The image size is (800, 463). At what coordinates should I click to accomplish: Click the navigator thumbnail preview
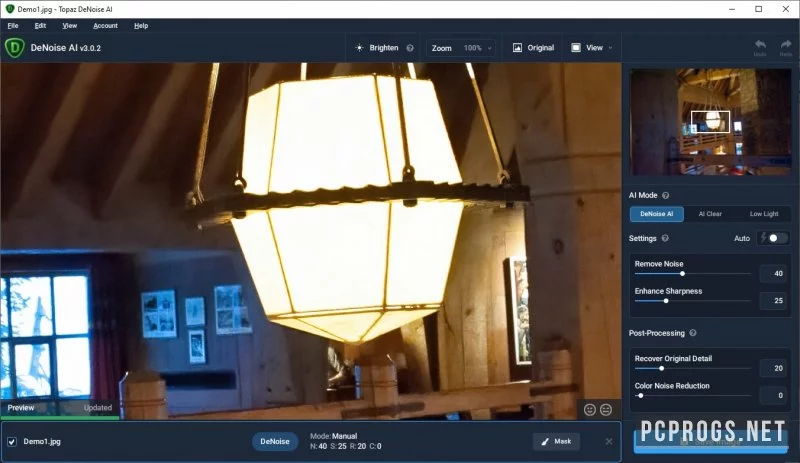[x=711, y=122]
